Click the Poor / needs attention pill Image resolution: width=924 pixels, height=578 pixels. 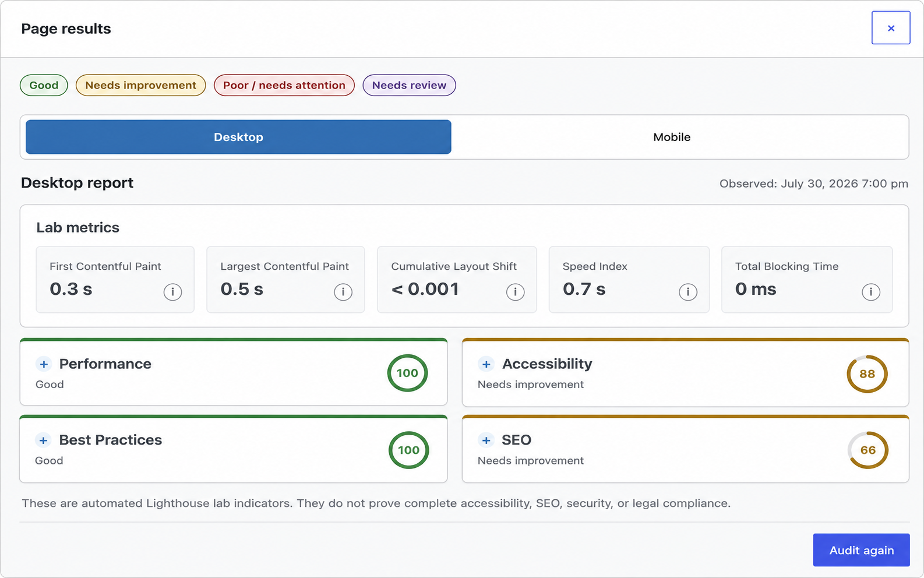point(284,85)
